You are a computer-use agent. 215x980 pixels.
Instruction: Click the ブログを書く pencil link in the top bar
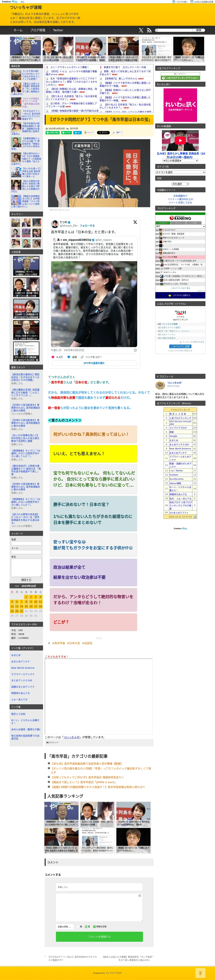pos(180,2)
